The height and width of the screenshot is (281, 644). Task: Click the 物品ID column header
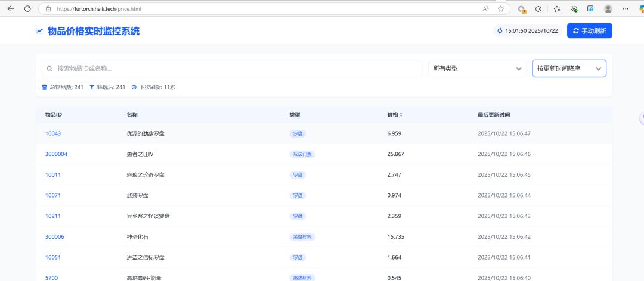pyautogui.click(x=54, y=115)
